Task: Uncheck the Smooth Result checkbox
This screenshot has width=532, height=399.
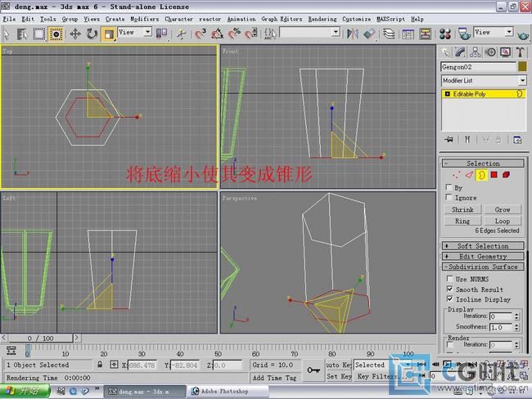Action: pyautogui.click(x=450, y=289)
